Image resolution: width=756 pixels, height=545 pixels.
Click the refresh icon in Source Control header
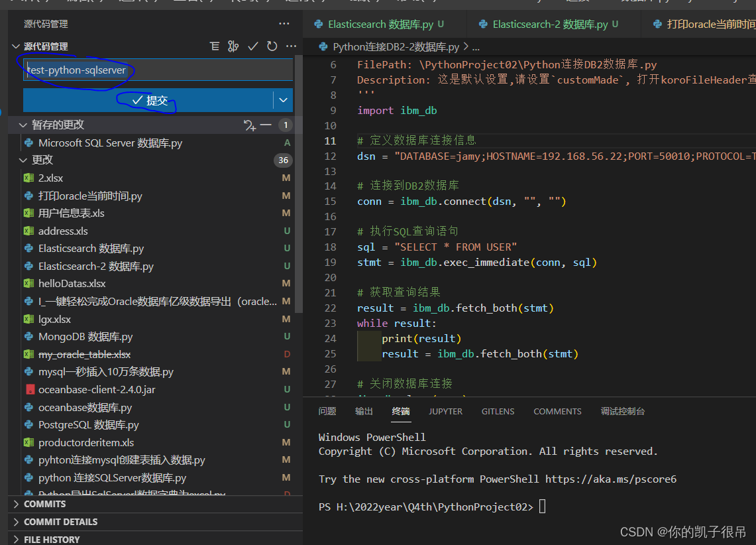point(272,46)
